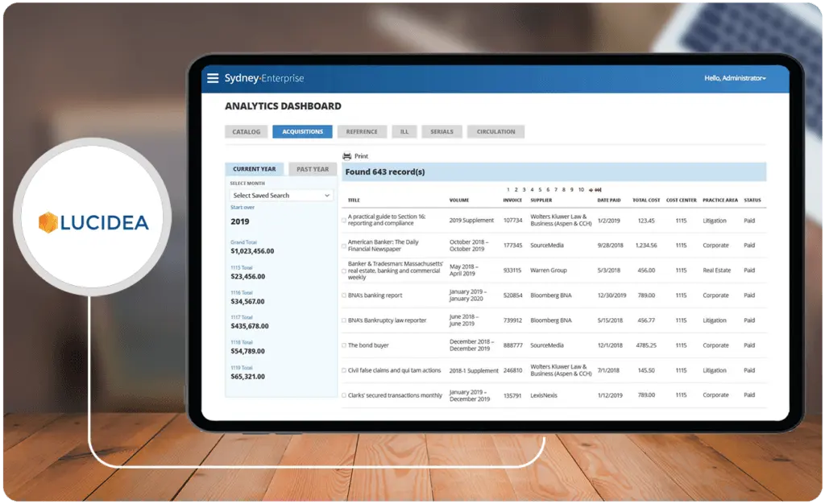This screenshot has width=825, height=504.
Task: Sort by the Supplier column header
Action: pyautogui.click(x=541, y=200)
